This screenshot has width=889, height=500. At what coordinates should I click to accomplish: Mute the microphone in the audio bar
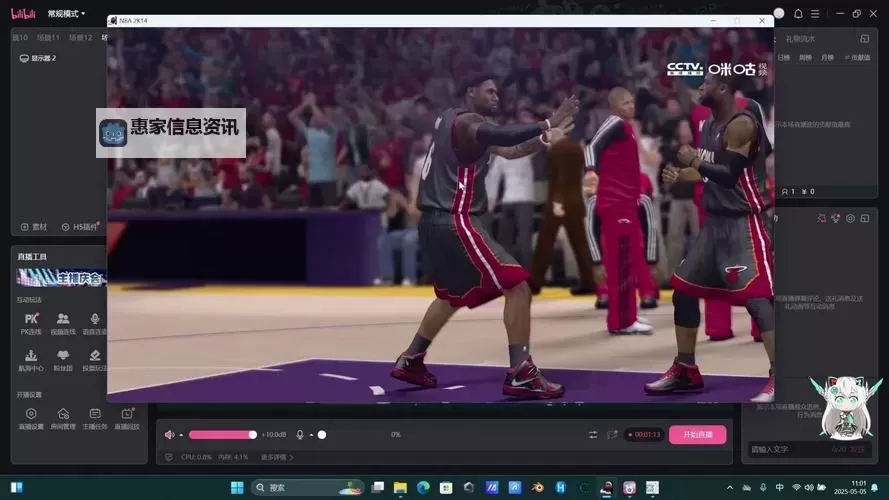coord(300,435)
